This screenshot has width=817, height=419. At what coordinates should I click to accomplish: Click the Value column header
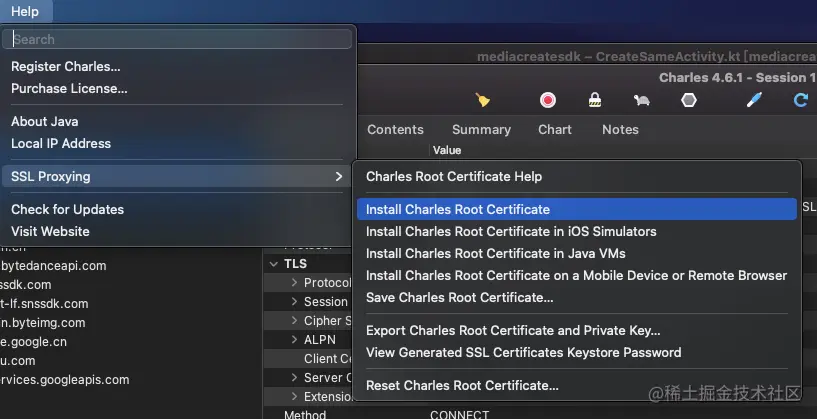pyautogui.click(x=447, y=151)
